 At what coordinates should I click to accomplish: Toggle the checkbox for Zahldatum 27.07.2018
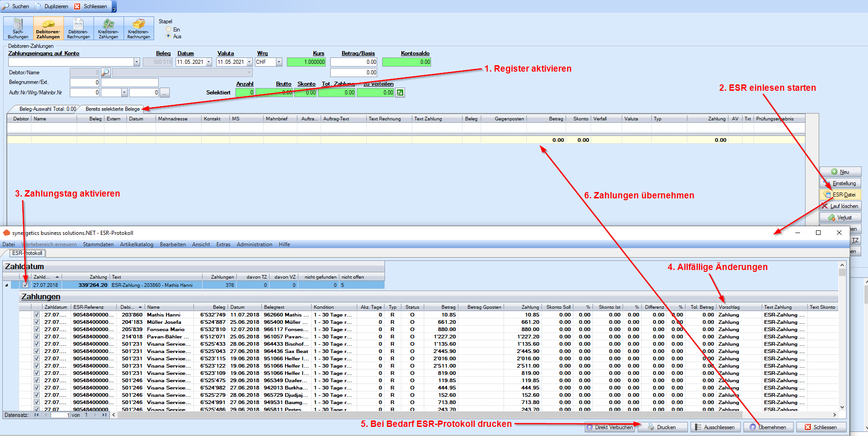[x=26, y=285]
